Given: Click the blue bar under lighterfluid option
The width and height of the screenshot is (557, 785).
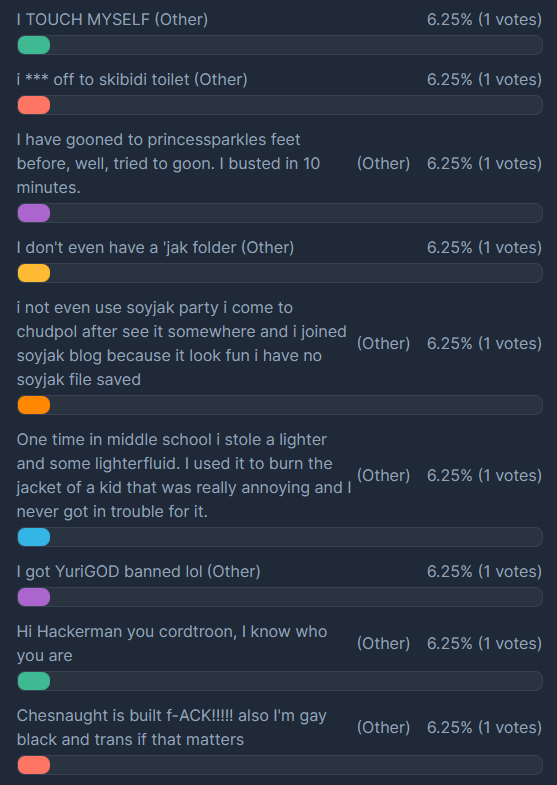Looking at the screenshot, I should pyautogui.click(x=34, y=537).
